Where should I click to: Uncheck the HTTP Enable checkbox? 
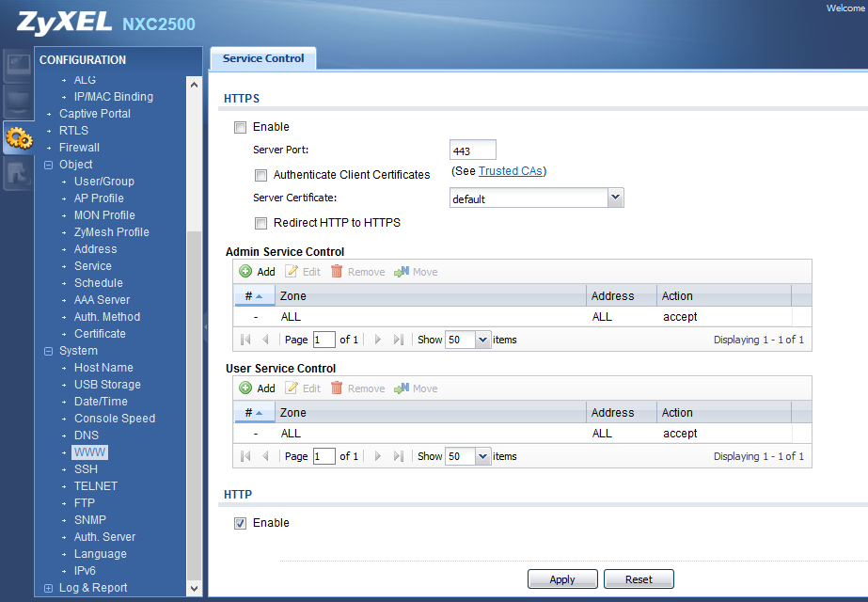tap(240, 523)
